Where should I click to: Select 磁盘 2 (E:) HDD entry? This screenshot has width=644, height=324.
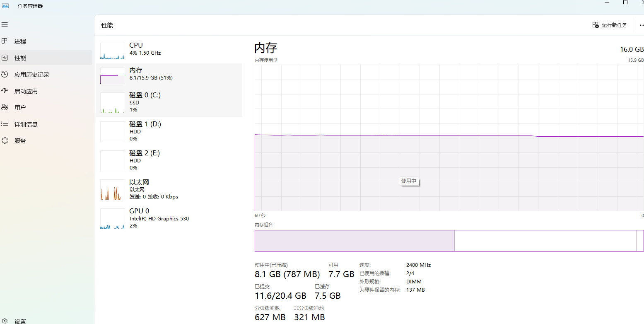pyautogui.click(x=169, y=160)
